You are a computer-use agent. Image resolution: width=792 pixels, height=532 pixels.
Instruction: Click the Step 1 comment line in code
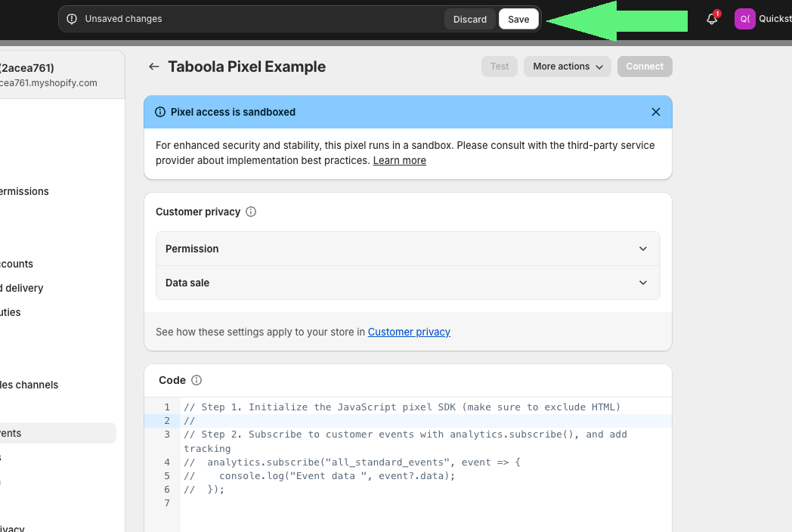[x=402, y=407]
